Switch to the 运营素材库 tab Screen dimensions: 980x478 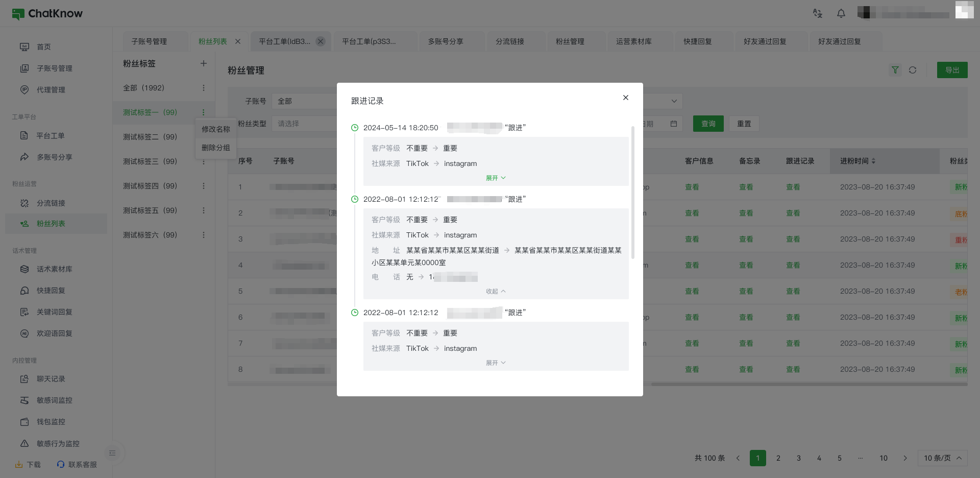(x=633, y=41)
